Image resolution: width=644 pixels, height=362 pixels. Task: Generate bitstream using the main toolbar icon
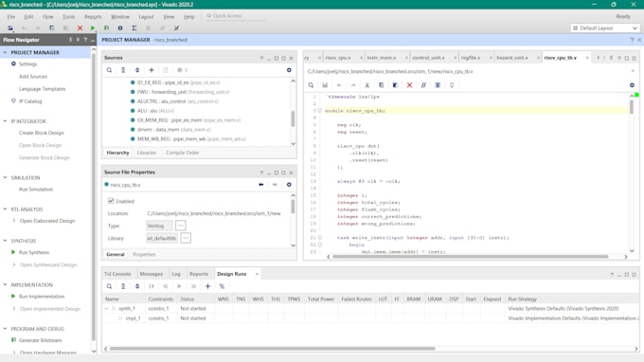point(106,27)
